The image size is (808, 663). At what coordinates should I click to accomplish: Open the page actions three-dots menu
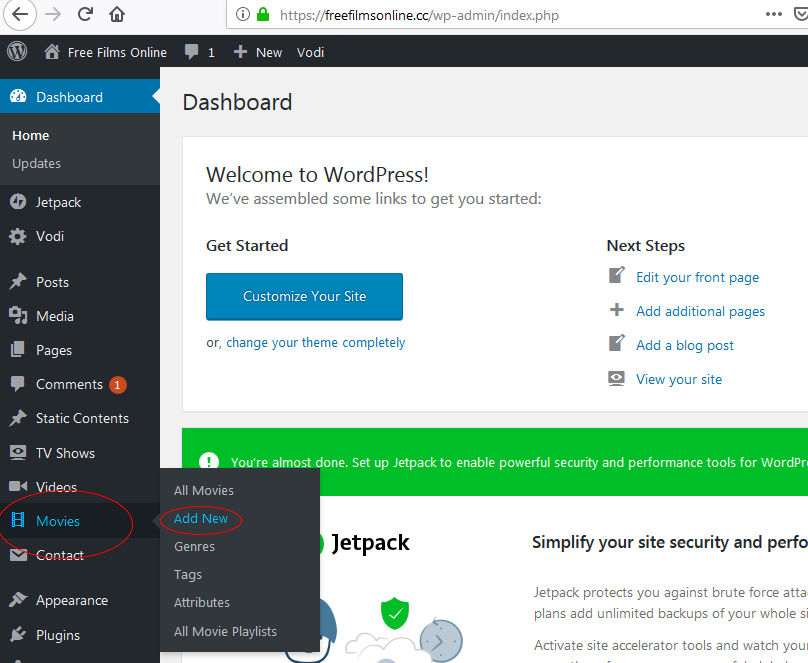pyautogui.click(x=773, y=14)
